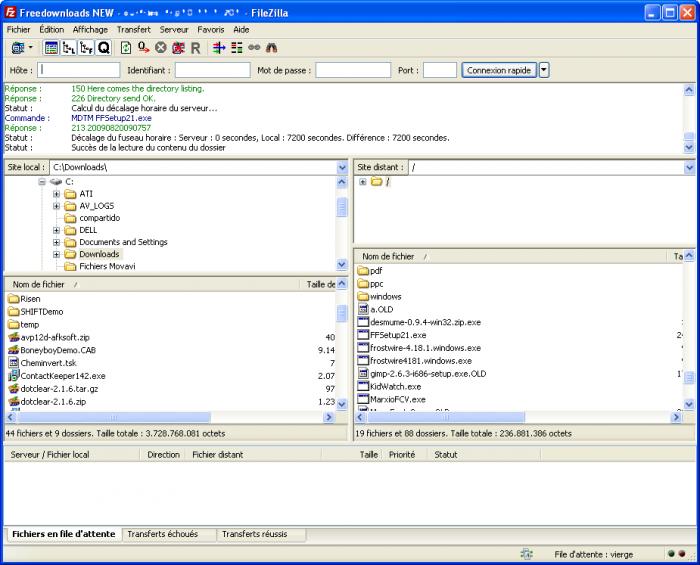
Task: Toggle the transfer queue display
Action: tap(104, 48)
